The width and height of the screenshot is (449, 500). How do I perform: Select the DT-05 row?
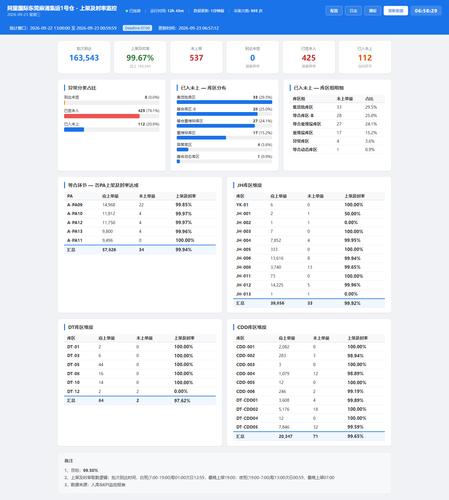[140, 365]
